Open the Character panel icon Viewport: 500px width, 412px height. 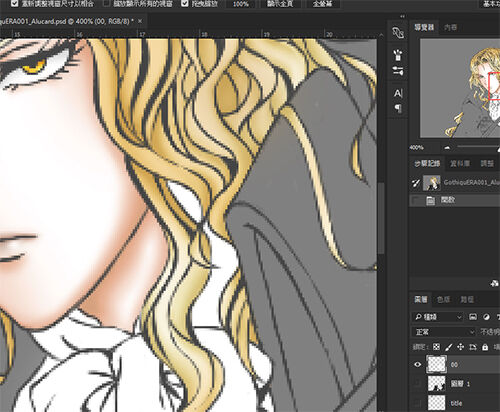point(398,93)
